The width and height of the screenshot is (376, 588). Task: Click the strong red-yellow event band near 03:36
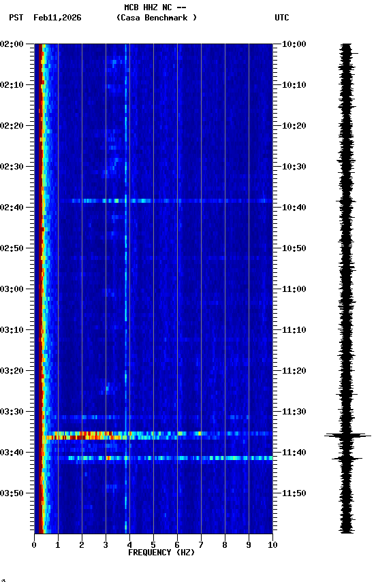[x=157, y=436]
